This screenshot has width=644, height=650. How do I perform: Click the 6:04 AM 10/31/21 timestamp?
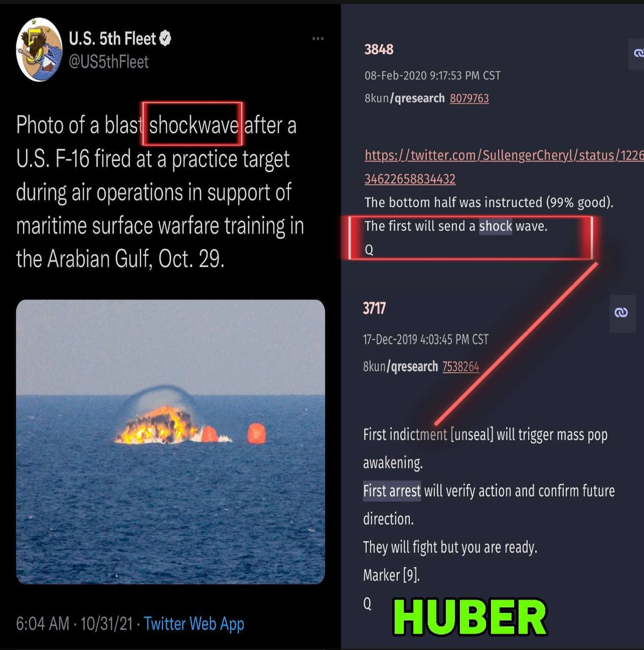point(75,623)
